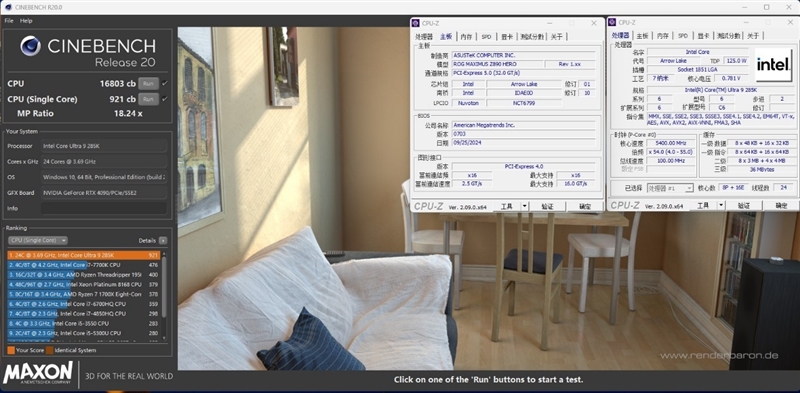Select ranking row Intel Core i7-4850HQ CPU

84,313
